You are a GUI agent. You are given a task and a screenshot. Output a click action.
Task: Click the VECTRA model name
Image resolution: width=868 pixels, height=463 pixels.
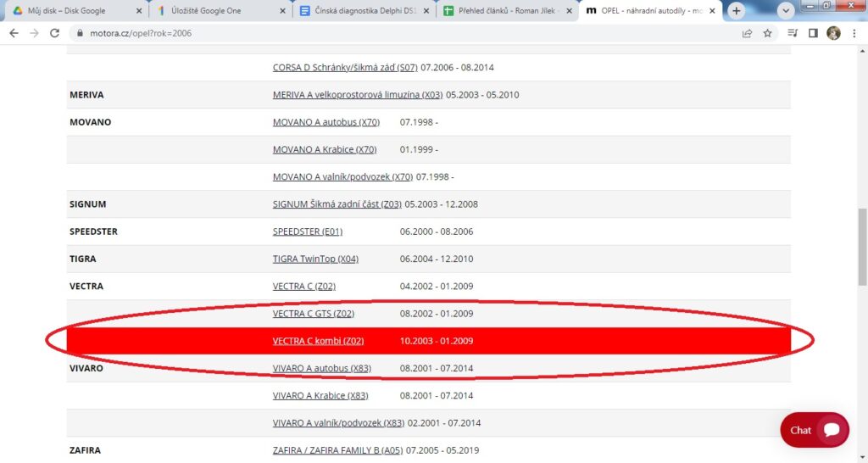tap(86, 287)
